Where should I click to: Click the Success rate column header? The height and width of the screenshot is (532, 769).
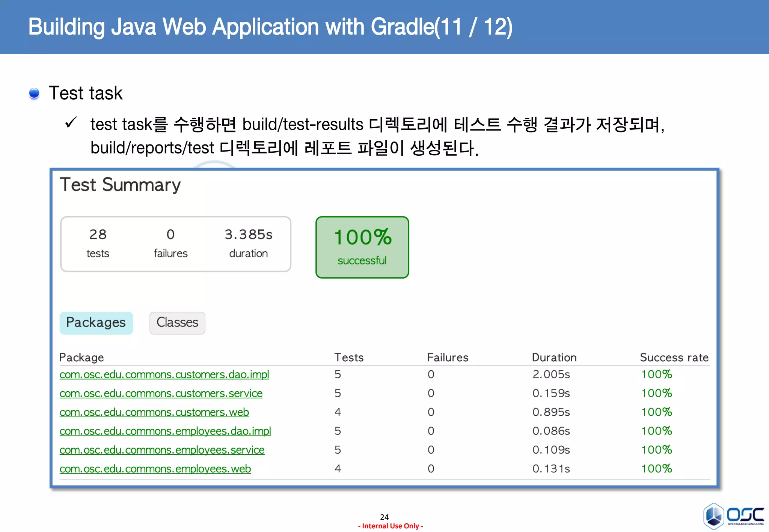click(x=674, y=357)
